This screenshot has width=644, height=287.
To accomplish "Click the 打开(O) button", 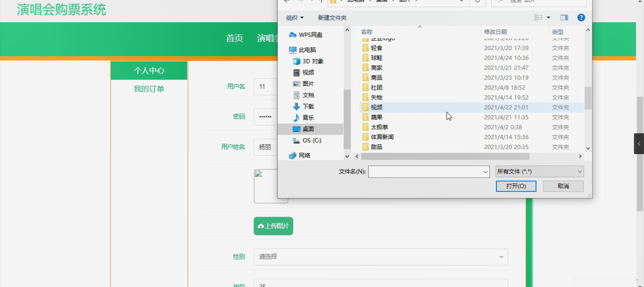I will tap(516, 186).
